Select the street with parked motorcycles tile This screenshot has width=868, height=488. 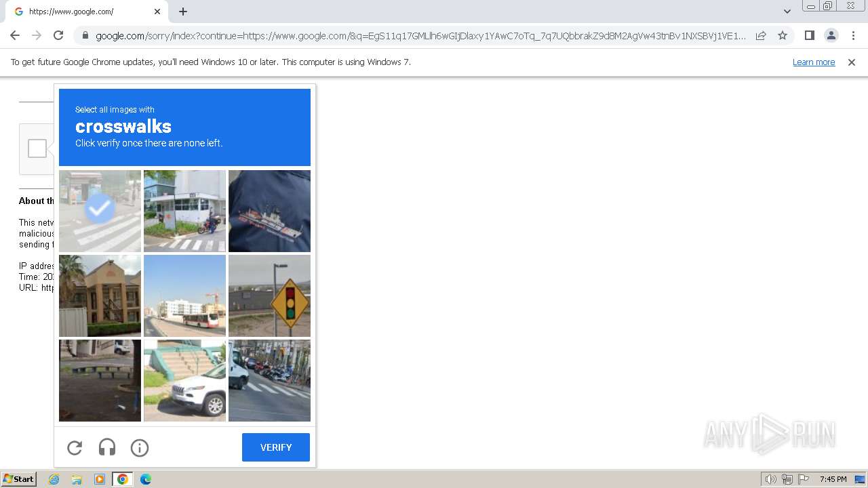pyautogui.click(x=269, y=380)
